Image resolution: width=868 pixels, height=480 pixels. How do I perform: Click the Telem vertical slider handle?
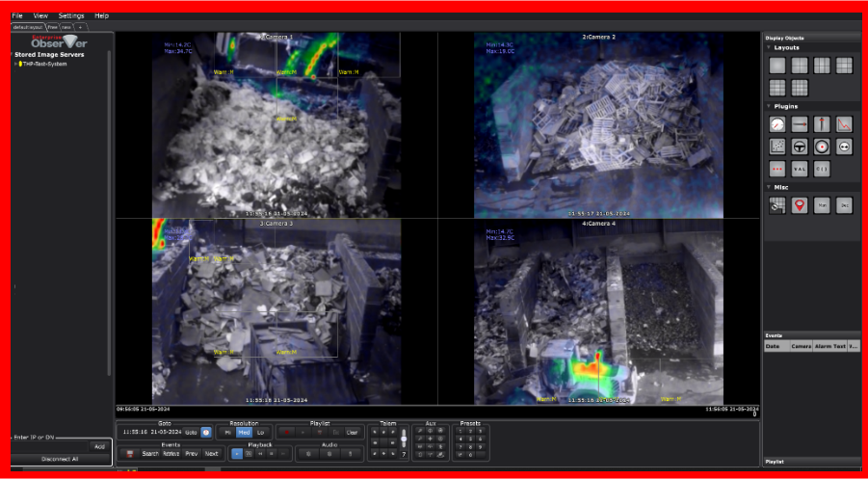pyautogui.click(x=404, y=439)
